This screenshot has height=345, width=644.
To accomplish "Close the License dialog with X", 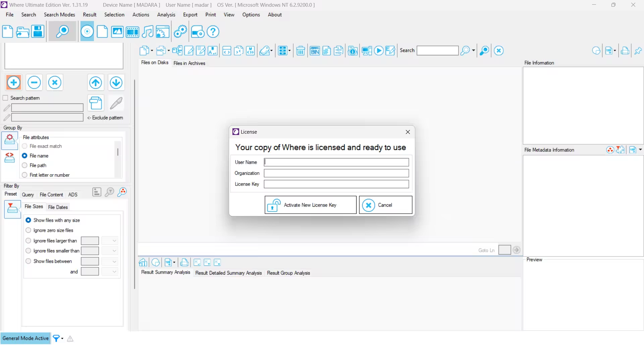I will coord(408,132).
